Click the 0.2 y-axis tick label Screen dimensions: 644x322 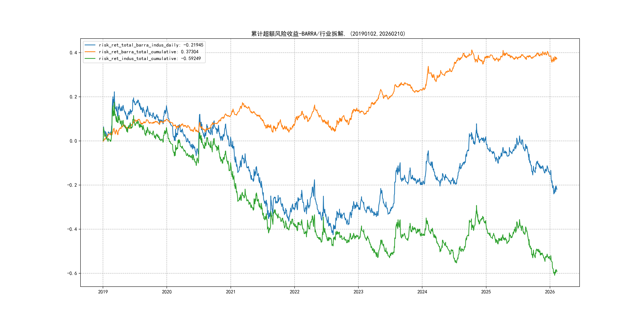tap(73, 97)
